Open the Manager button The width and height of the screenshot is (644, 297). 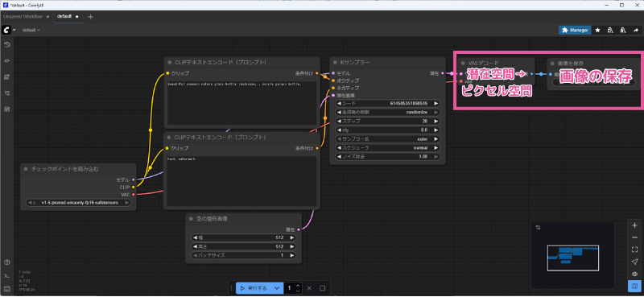pos(575,30)
